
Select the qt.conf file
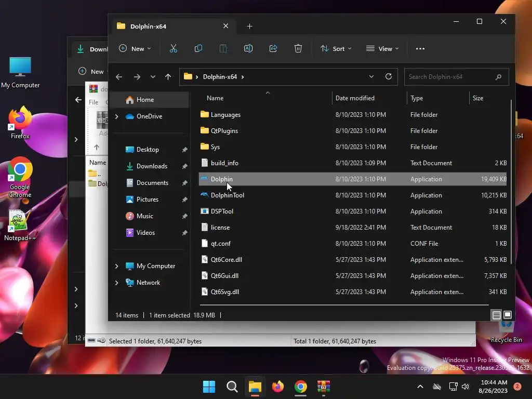[353, 244]
